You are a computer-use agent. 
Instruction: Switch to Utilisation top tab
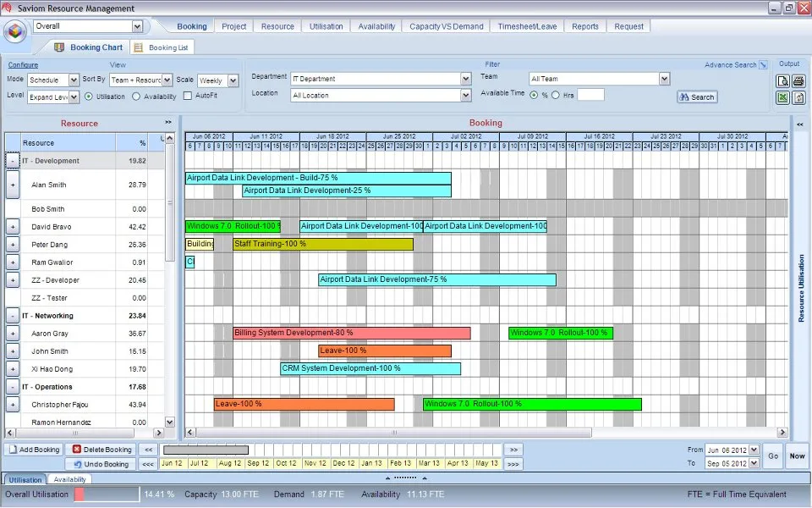[326, 26]
